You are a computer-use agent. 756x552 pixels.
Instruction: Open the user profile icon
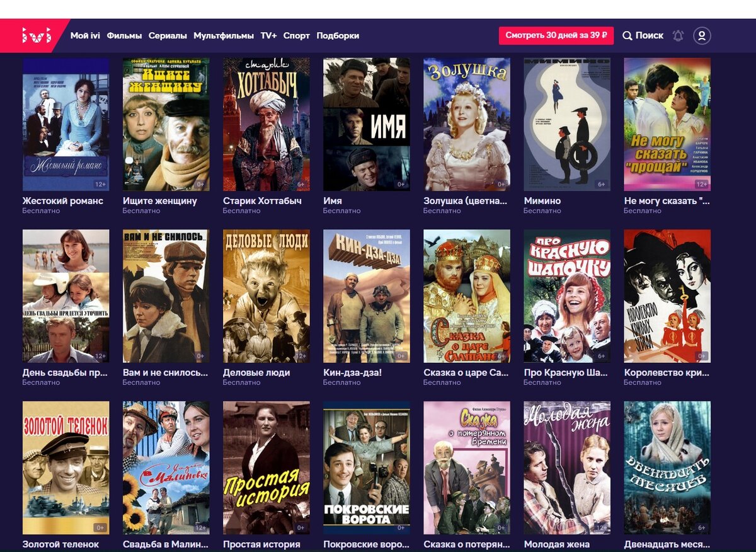pos(701,35)
